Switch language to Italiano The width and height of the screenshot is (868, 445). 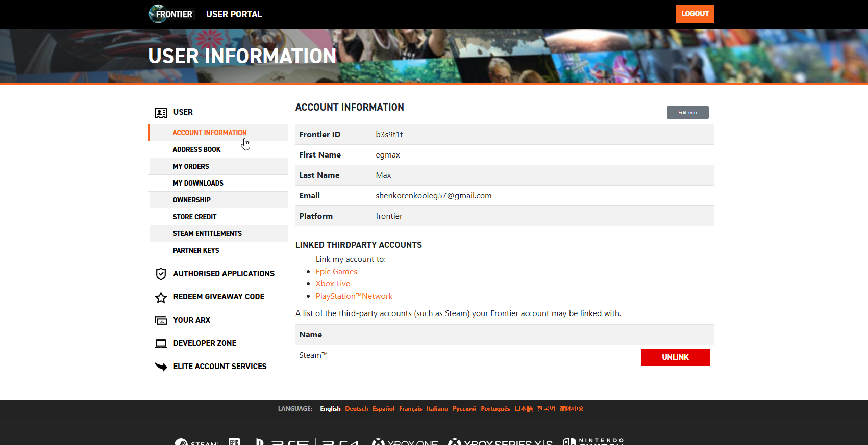pos(437,409)
